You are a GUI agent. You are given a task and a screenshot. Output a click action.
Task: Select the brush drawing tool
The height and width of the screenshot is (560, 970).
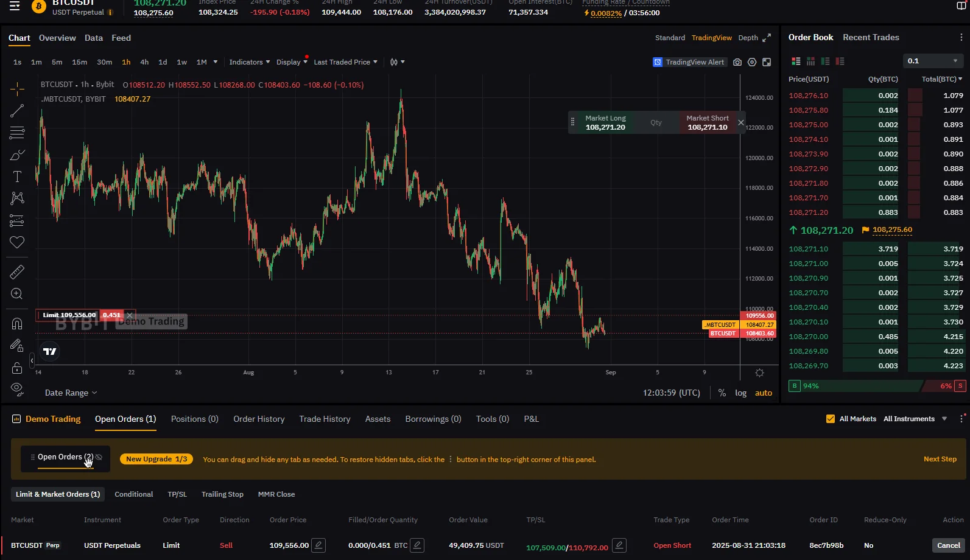[17, 155]
